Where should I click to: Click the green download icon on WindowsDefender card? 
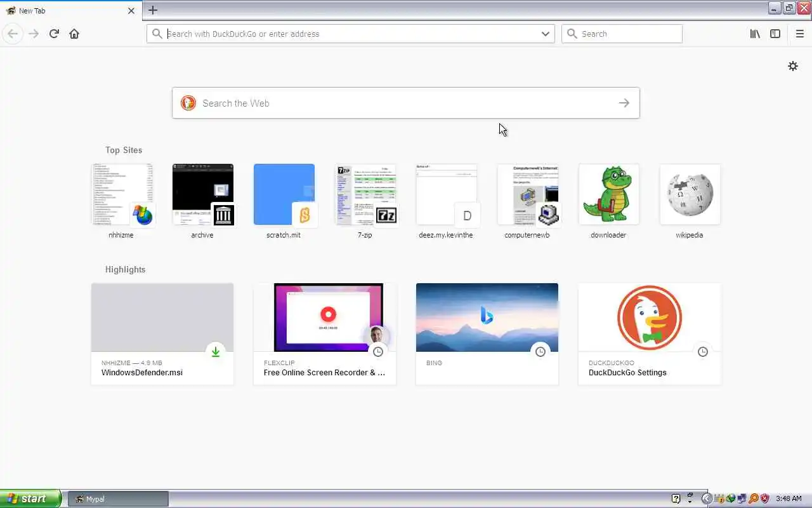216,352
